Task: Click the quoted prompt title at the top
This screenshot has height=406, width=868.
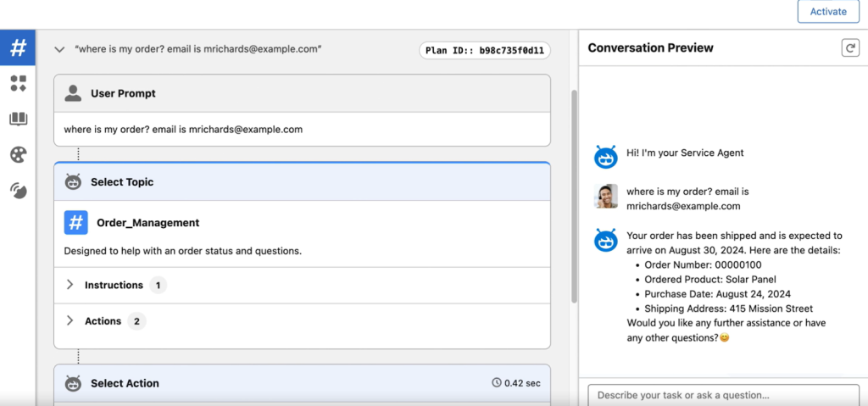Action: pos(198,49)
